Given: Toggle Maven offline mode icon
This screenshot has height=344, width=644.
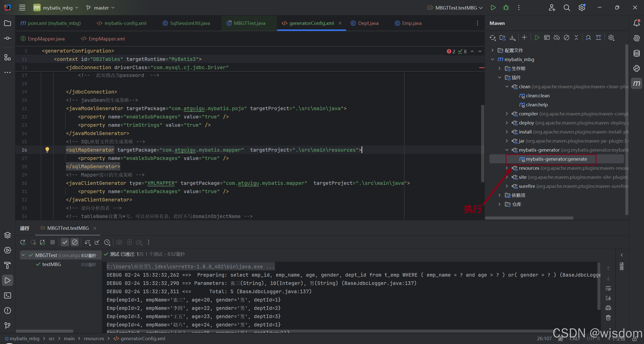Looking at the screenshot, I should click(x=557, y=38).
